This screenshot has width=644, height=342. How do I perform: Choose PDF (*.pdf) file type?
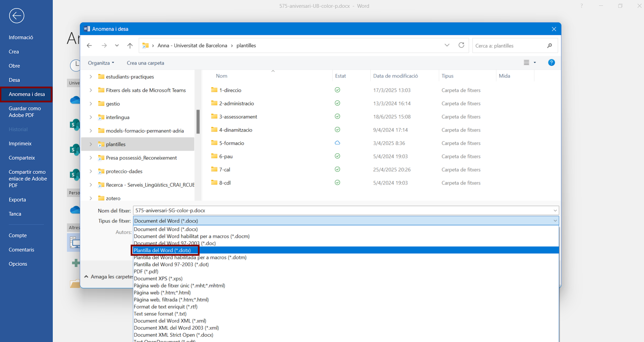point(146,272)
